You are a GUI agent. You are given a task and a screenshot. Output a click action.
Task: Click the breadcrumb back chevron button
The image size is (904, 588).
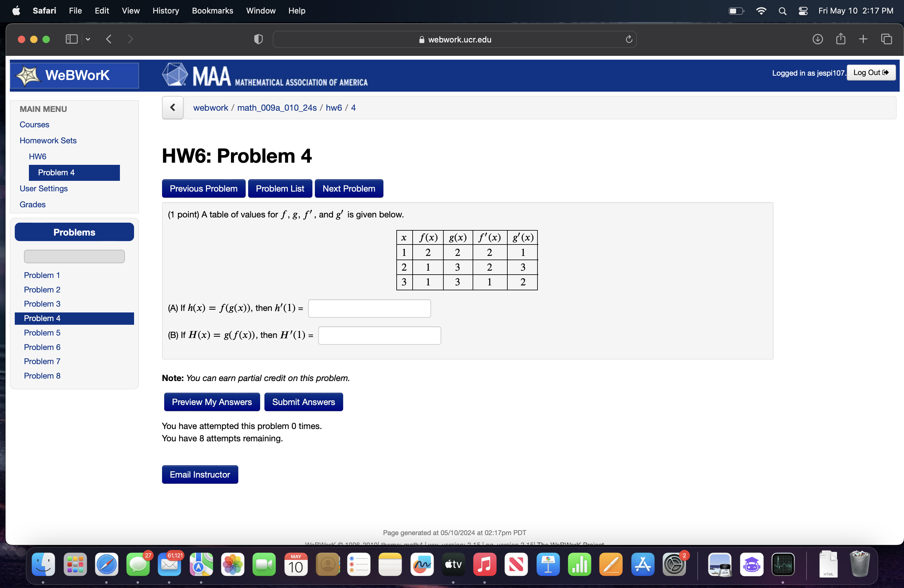(x=173, y=108)
